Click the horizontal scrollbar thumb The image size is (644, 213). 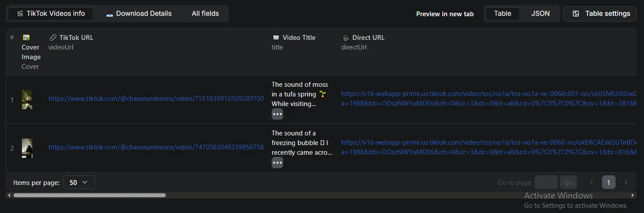[90, 195]
